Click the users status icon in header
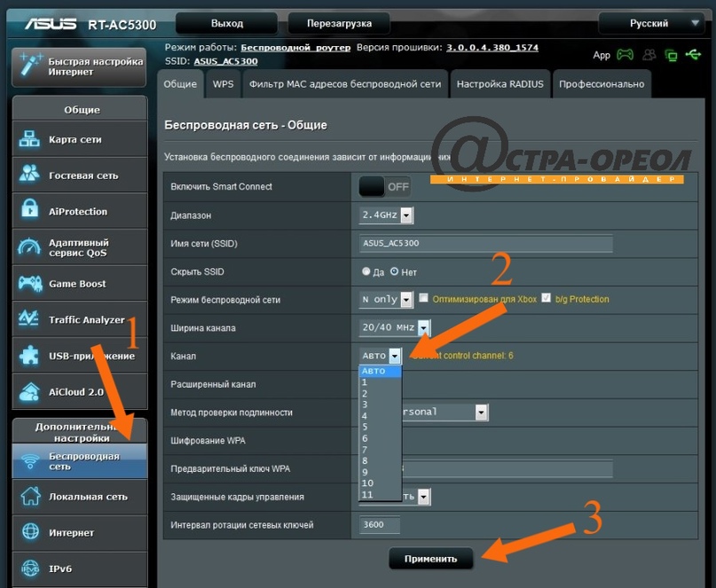Screen dimensions: 716x588 pyautogui.click(x=649, y=55)
